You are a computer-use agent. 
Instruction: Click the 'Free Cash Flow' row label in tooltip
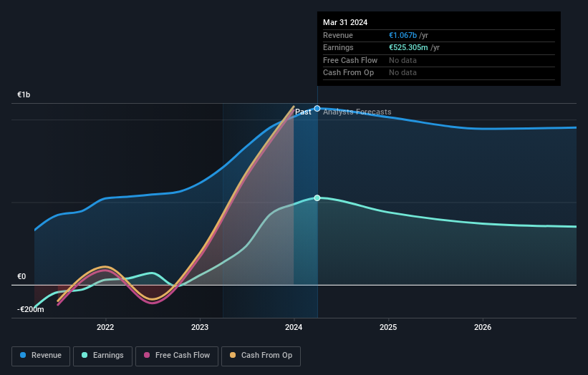[x=350, y=60]
